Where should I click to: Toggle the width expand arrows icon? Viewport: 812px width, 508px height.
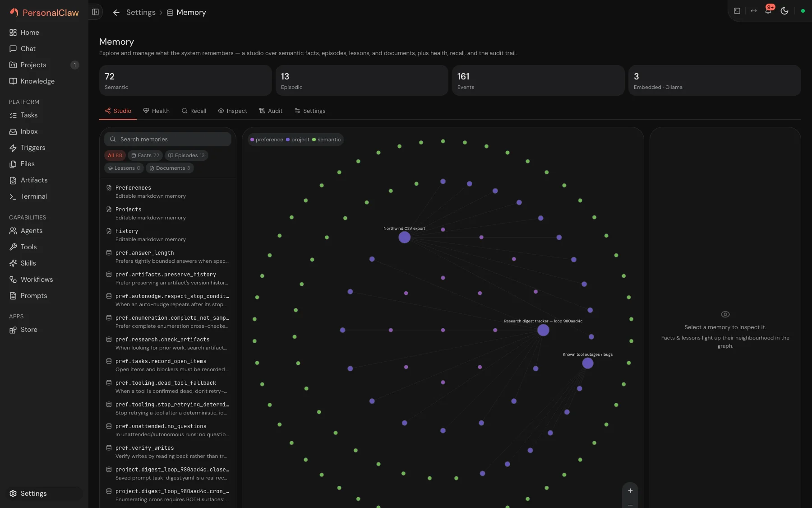[x=753, y=11]
